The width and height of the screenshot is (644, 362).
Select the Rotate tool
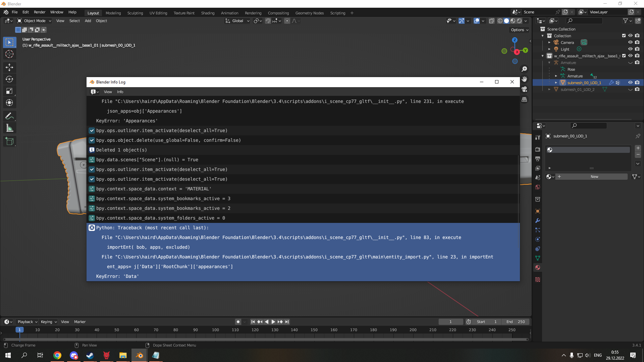point(9,79)
